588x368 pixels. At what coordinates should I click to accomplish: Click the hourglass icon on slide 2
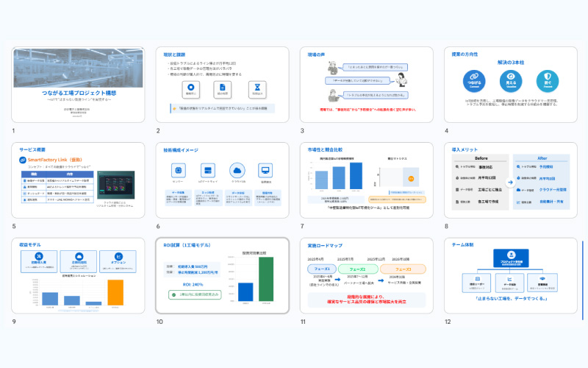pyautogui.click(x=256, y=88)
